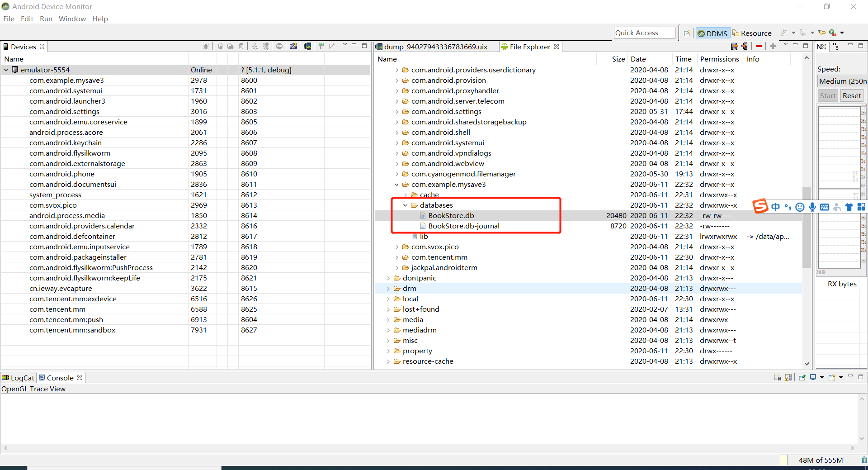Click the Sogou input method logo
This screenshot has width=868, height=470.
pos(760,206)
